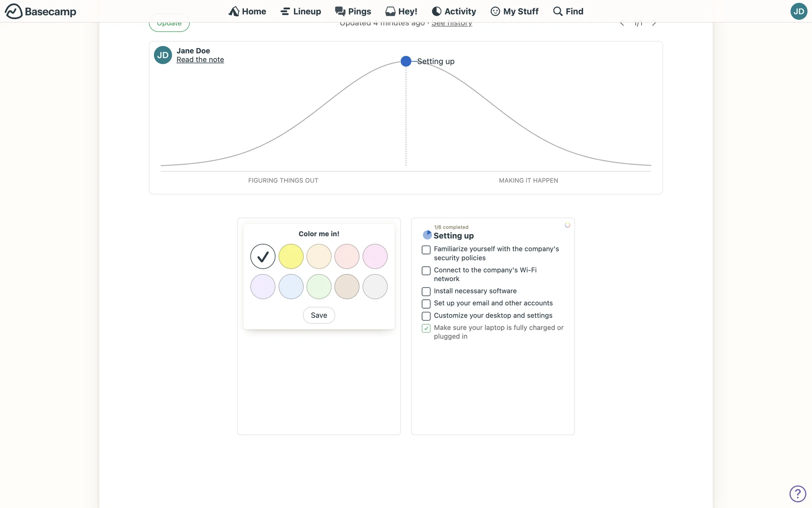Click the Basecamp logo icon
This screenshot has height=508, width=812.
pyautogui.click(x=14, y=11)
